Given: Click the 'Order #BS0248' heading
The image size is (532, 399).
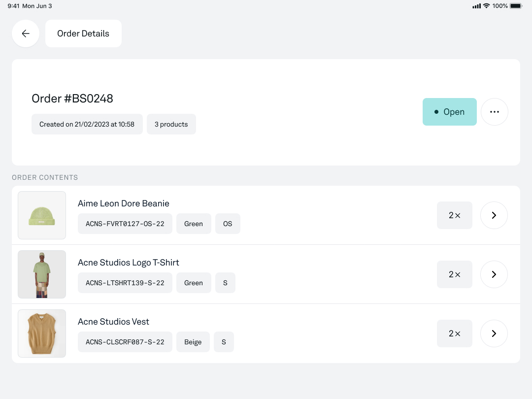Looking at the screenshot, I should [72, 99].
